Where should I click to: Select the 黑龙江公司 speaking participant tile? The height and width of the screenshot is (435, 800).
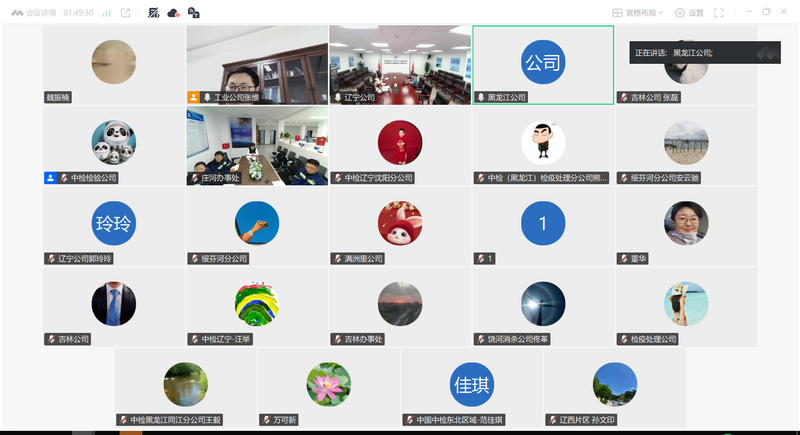(543, 65)
